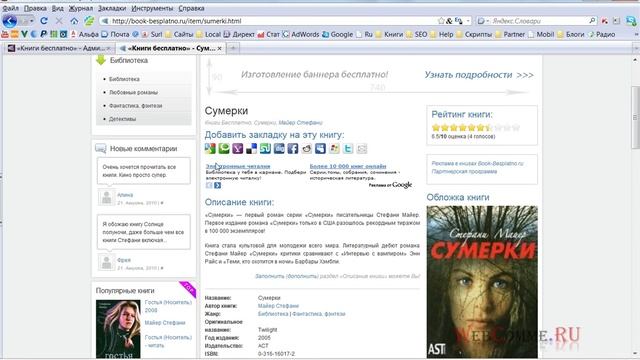The width and height of the screenshot is (640, 360).
Task: Bookmark this page with the star icon
Action: click(x=441, y=21)
